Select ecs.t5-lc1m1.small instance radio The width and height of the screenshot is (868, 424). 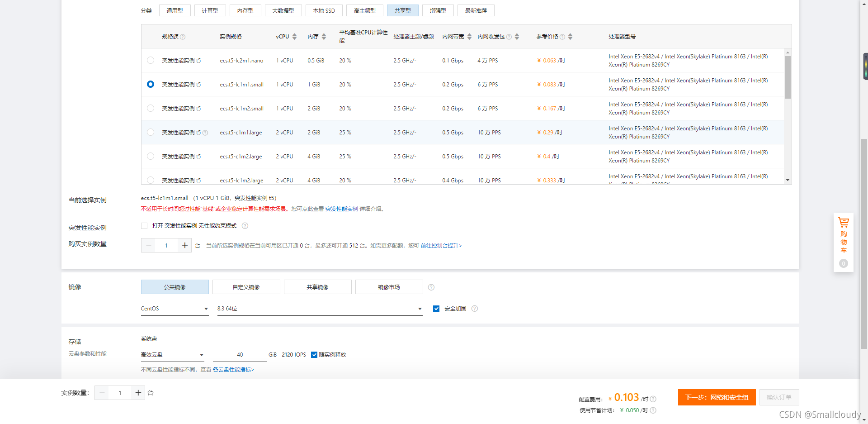(151, 84)
